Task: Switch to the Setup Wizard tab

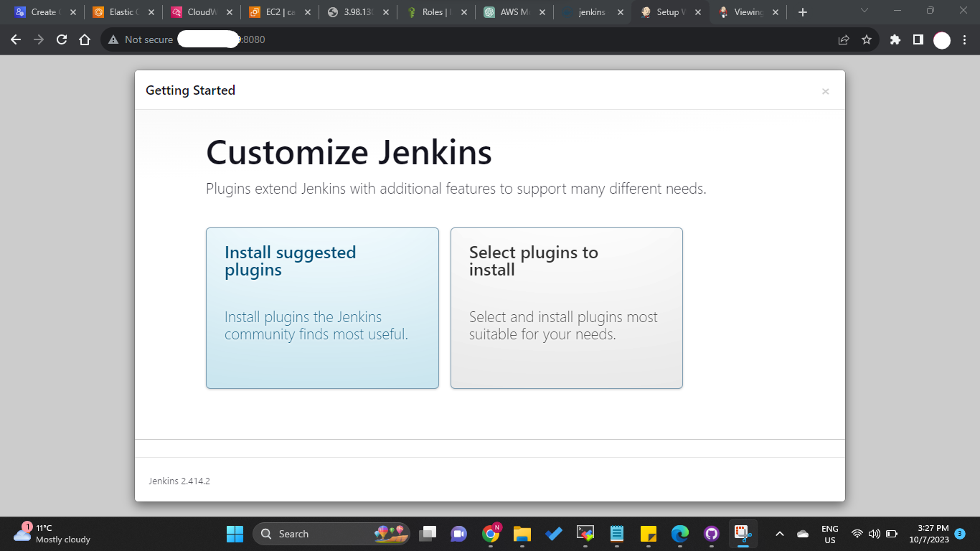Action: point(668,11)
